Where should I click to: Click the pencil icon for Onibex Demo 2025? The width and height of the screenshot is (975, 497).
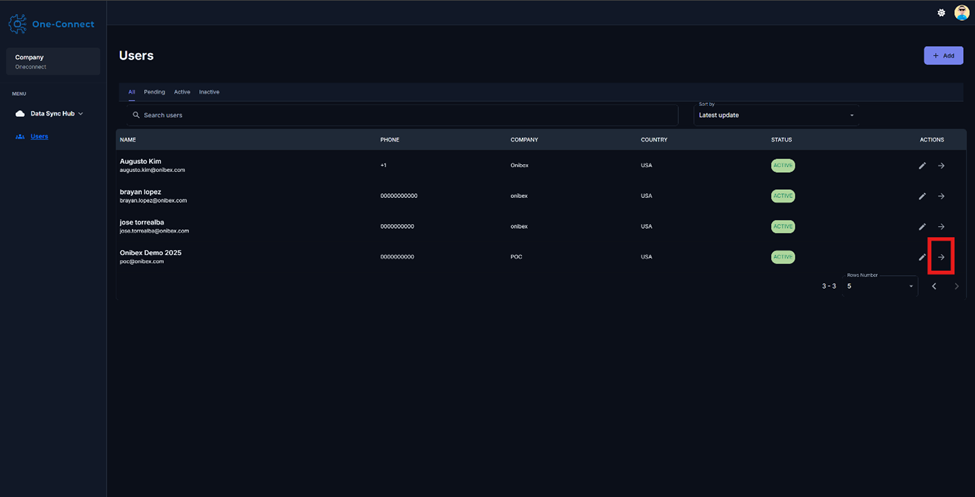[x=922, y=257]
